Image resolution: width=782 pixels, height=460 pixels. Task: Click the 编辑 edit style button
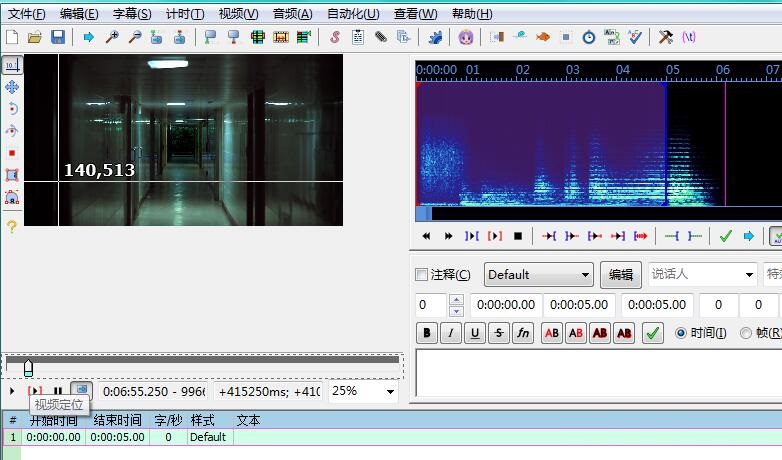pyautogui.click(x=620, y=275)
